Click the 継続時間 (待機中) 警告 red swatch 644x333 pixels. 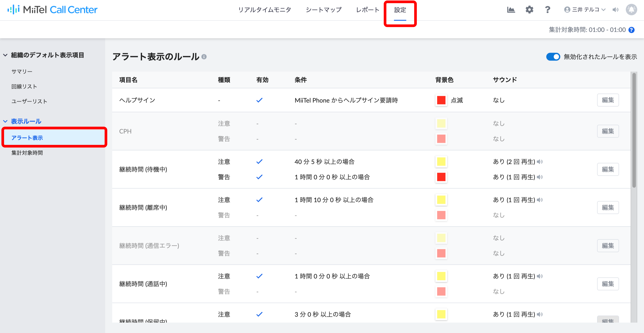441,177
